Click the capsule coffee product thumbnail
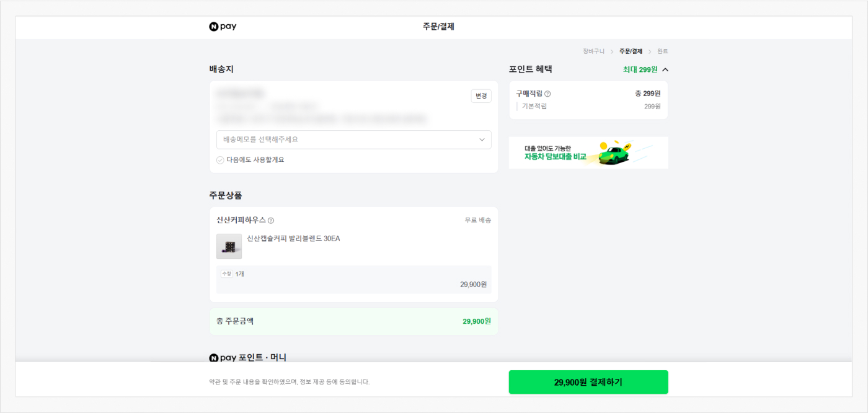The image size is (868, 413). 229,246
